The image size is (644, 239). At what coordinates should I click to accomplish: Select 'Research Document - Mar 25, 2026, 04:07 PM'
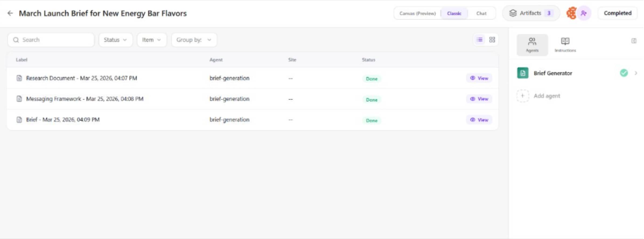coord(82,78)
